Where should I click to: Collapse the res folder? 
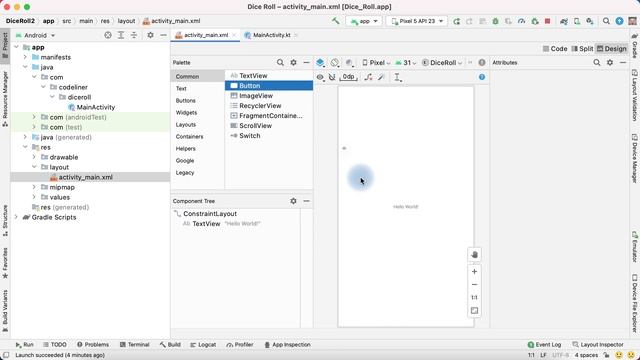[25, 147]
